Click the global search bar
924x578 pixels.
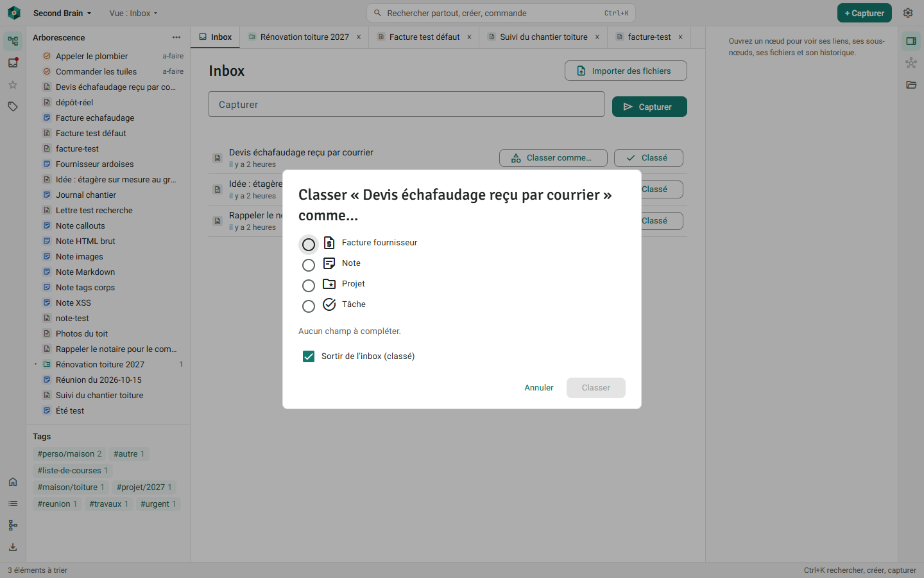coord(501,13)
